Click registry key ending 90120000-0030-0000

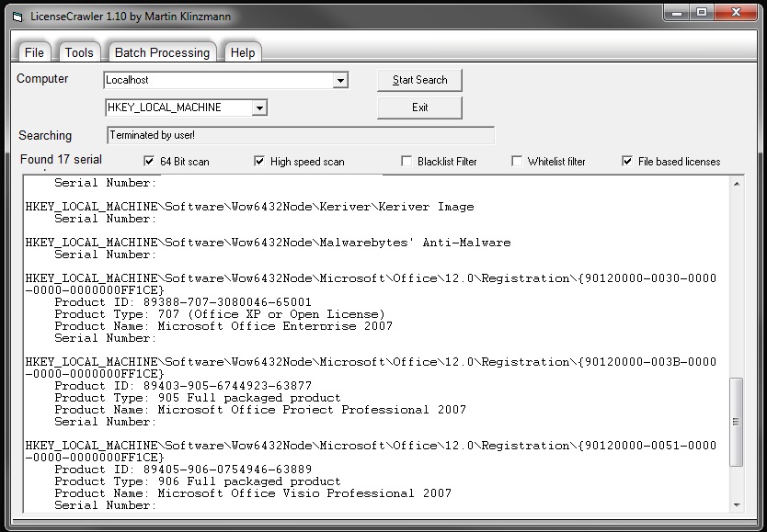pos(371,284)
